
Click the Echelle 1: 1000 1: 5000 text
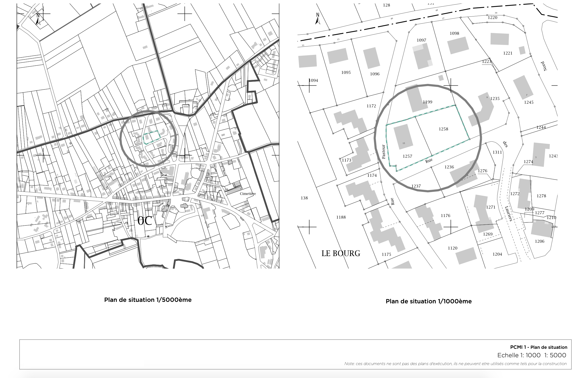pos(532,355)
